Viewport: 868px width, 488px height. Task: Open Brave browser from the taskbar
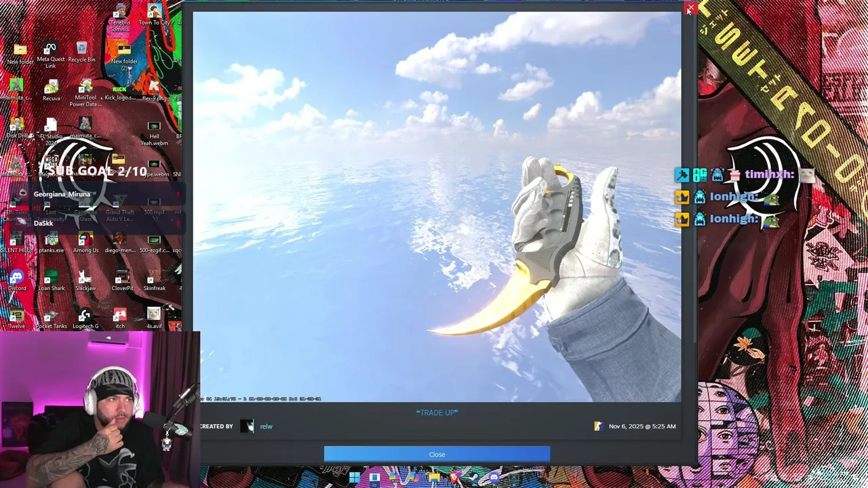click(x=455, y=477)
